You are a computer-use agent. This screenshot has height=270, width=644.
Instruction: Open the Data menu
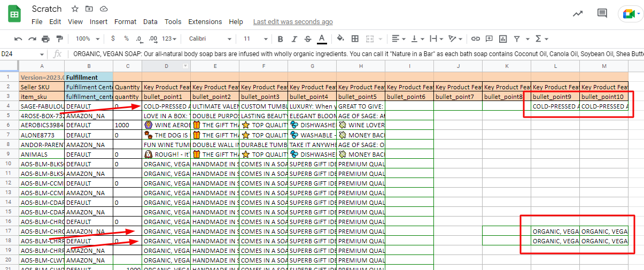150,22
